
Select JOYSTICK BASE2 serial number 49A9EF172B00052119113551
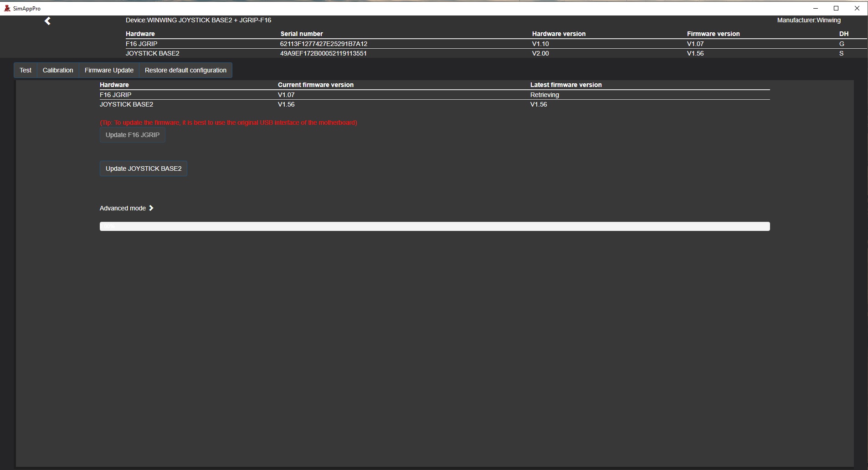coord(324,53)
